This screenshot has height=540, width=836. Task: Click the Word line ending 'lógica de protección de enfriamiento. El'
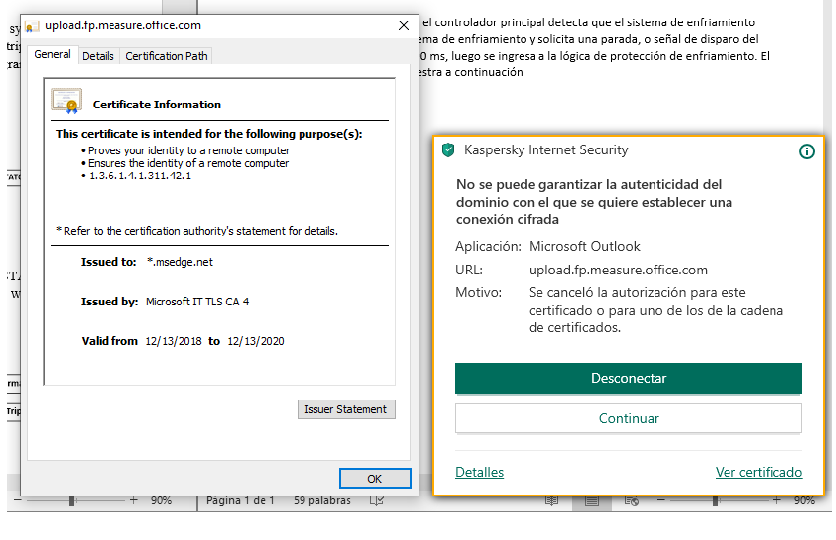[x=594, y=56]
